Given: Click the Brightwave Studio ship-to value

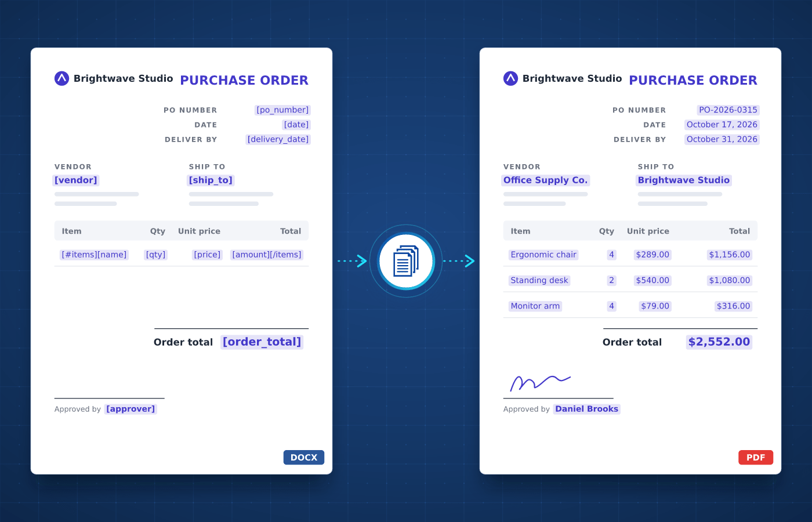Looking at the screenshot, I should [684, 180].
